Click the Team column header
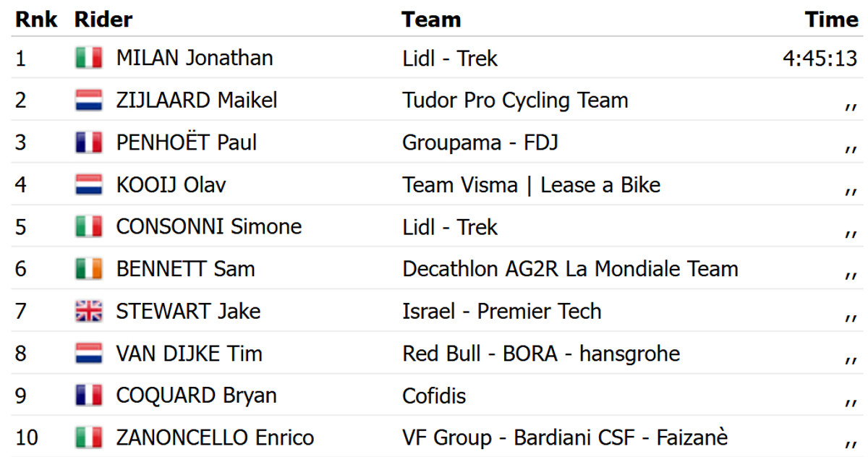The height and width of the screenshot is (457, 868). point(431,20)
